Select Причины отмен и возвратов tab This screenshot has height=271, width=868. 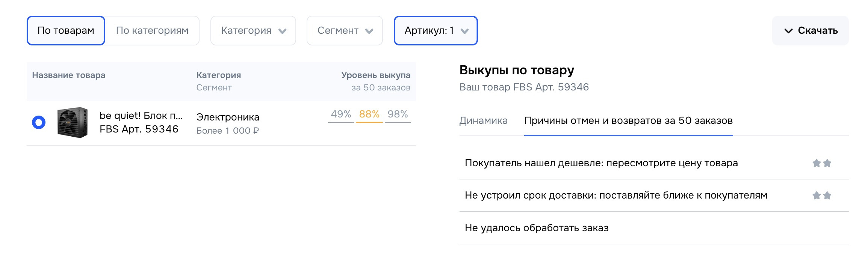pos(628,120)
